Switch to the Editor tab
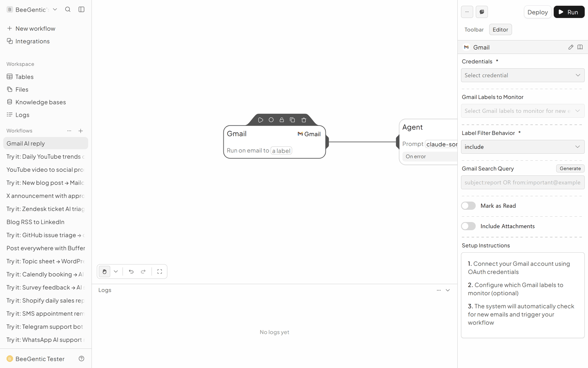The width and height of the screenshot is (588, 368). pos(500,29)
